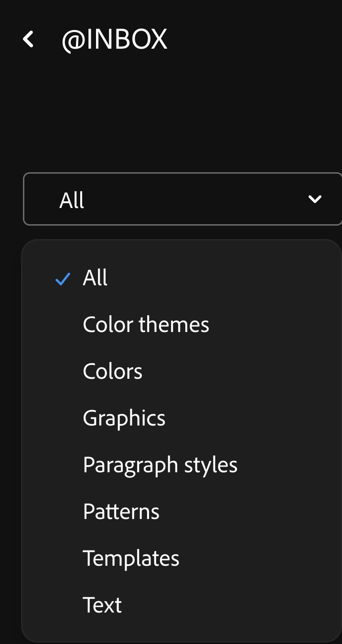Return to libraries via the back arrow
The width and height of the screenshot is (342, 644).
pyautogui.click(x=29, y=40)
